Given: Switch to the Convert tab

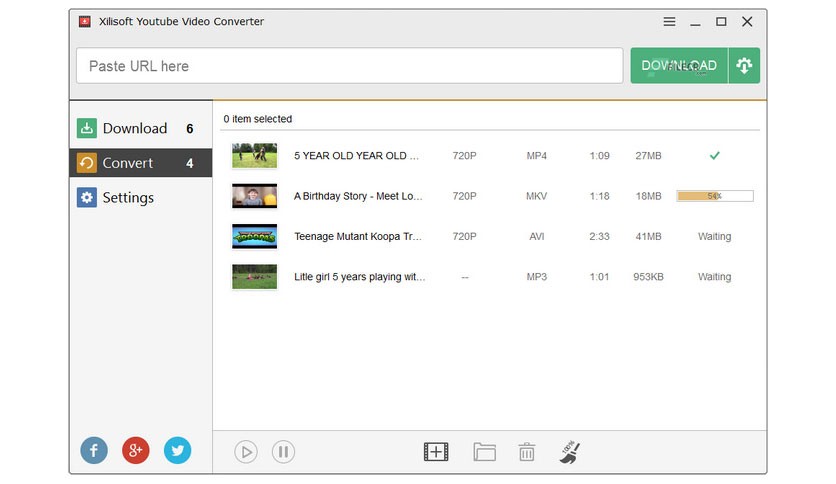Looking at the screenshot, I should coord(141,163).
